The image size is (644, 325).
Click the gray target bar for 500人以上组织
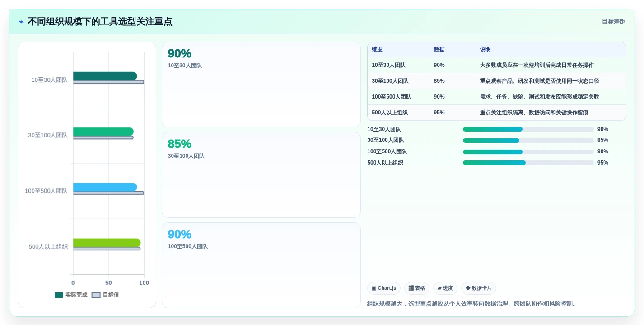click(107, 249)
